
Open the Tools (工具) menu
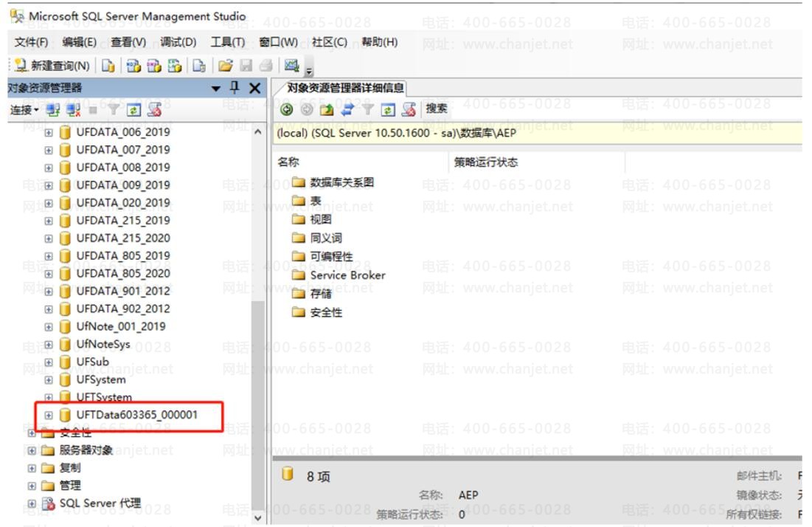[x=228, y=42]
